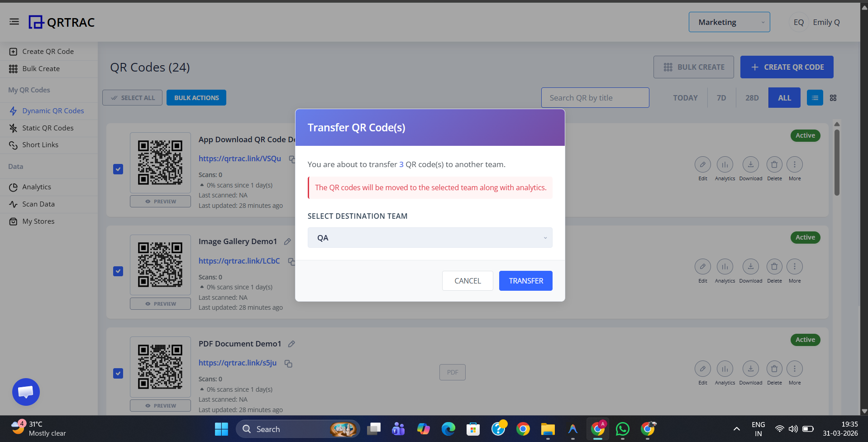Open the destination team dropdown showing QA
868x442 pixels.
point(429,237)
